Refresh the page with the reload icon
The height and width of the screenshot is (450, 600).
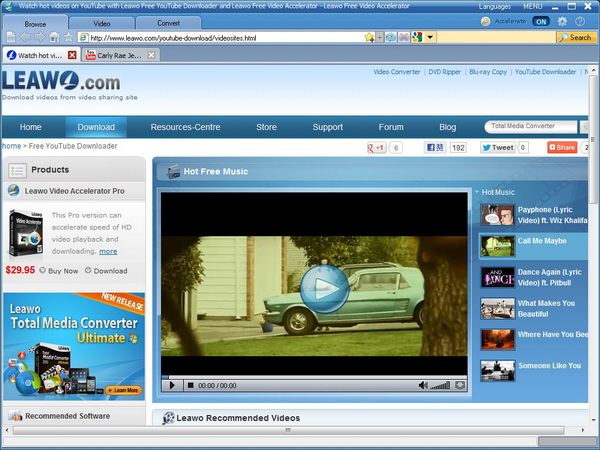point(391,37)
